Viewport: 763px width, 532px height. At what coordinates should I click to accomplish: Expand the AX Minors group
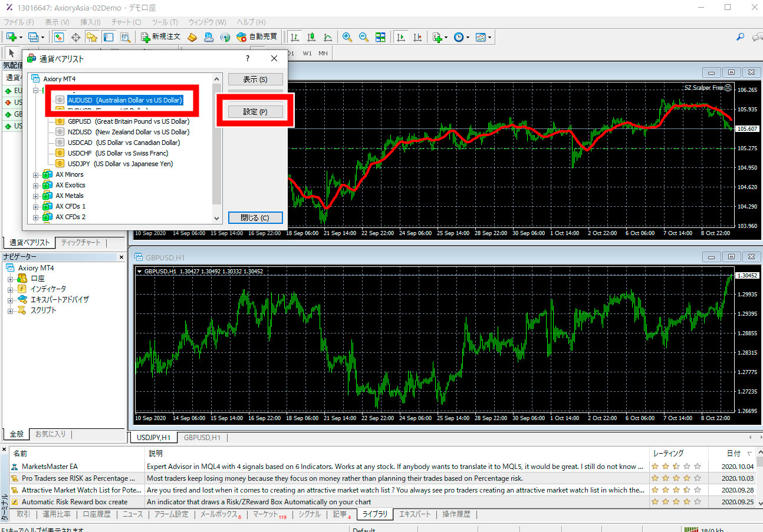tap(36, 175)
